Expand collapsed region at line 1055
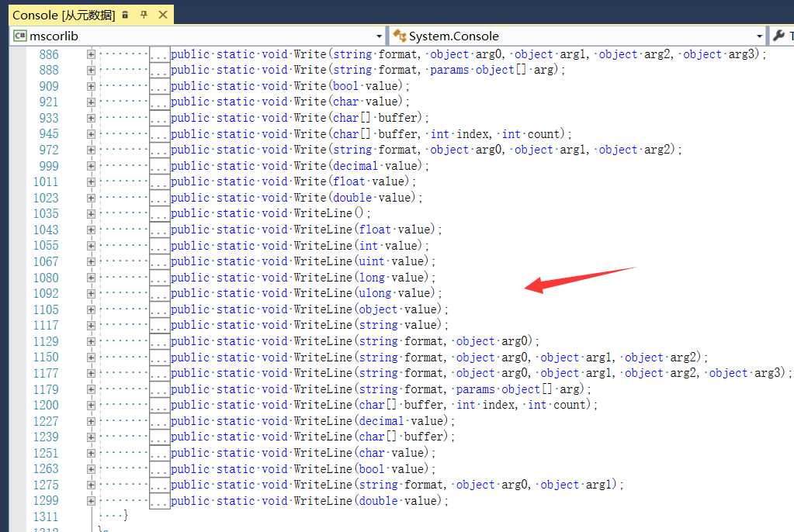Screen dimensions: 794x532 (91, 246)
